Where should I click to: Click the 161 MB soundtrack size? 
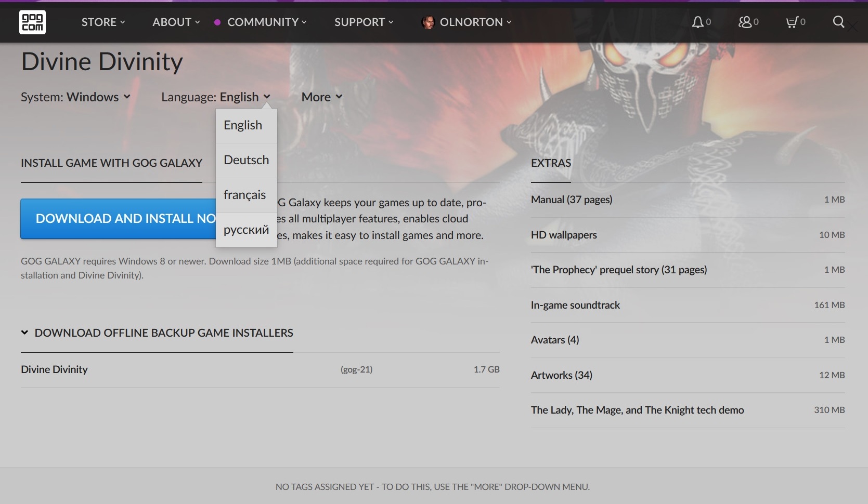pos(829,305)
